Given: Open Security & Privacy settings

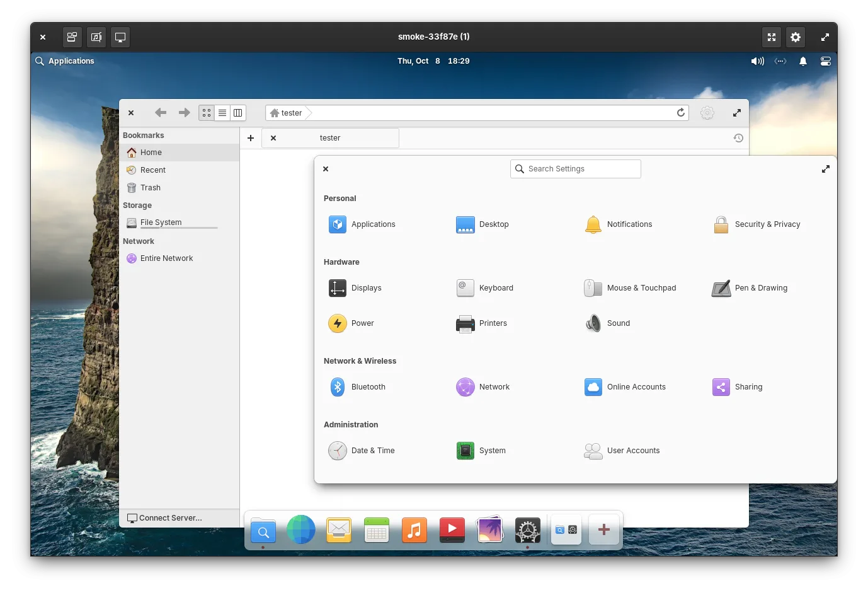Looking at the screenshot, I should (x=756, y=224).
